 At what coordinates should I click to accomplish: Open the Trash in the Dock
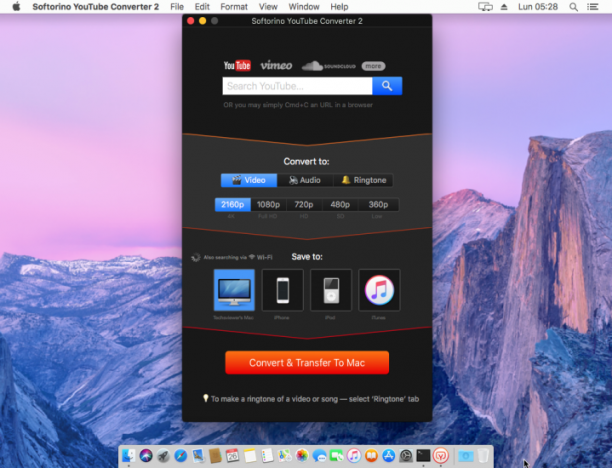[483, 455]
